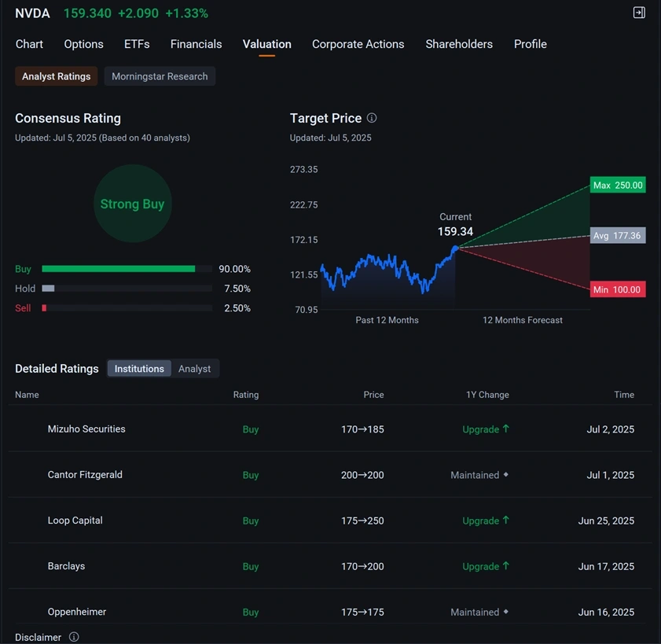The width and height of the screenshot is (661, 644).
Task: Click Buy rating in Mizuho Securities row
Action: 251,429
